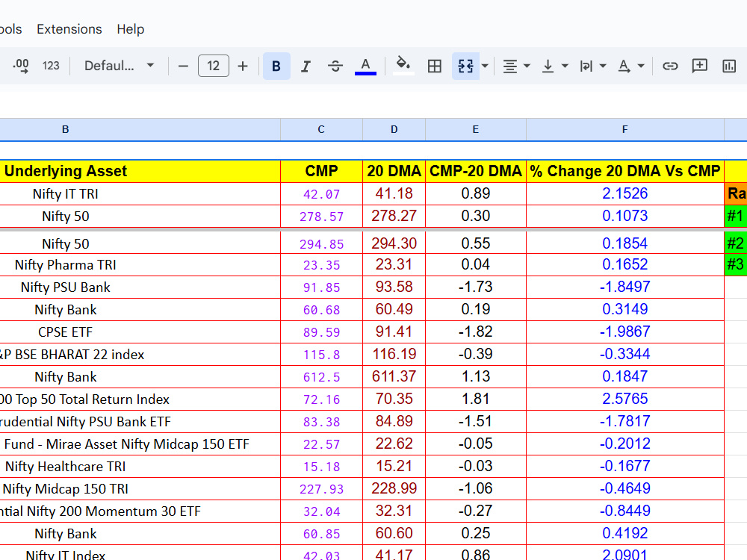The height and width of the screenshot is (560, 747).
Task: Open the text color picker
Action: pos(365,66)
